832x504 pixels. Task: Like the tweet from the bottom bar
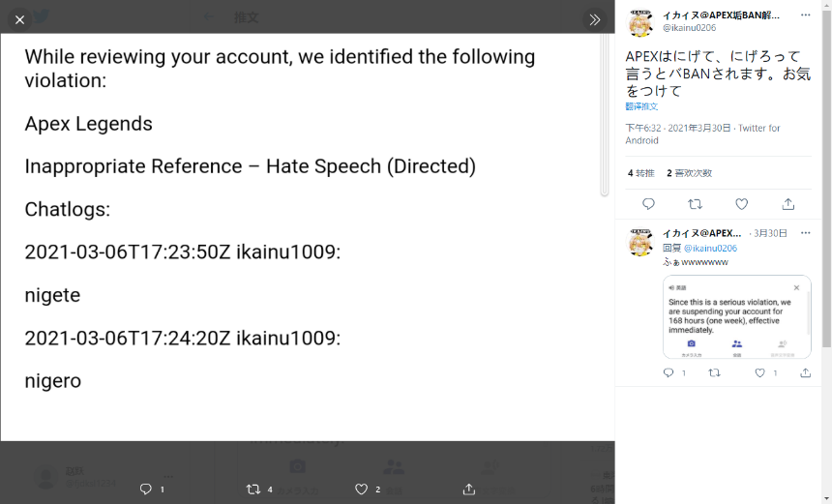coord(362,489)
